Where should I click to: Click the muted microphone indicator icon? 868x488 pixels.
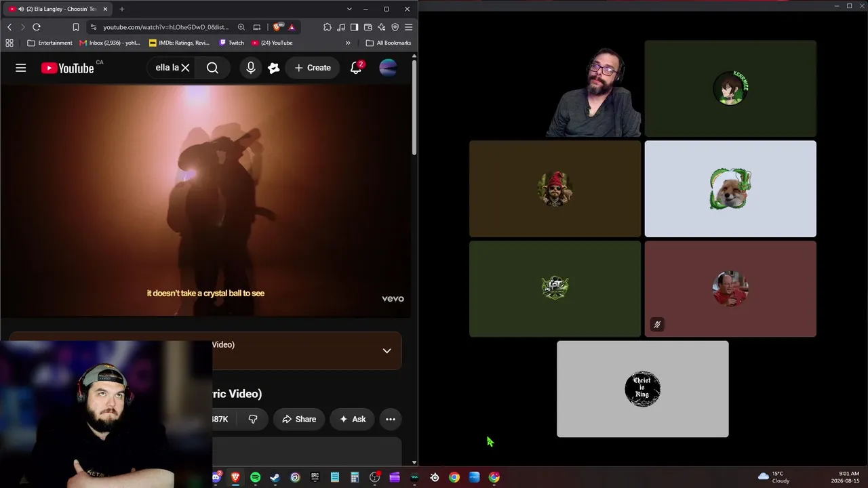pos(656,325)
